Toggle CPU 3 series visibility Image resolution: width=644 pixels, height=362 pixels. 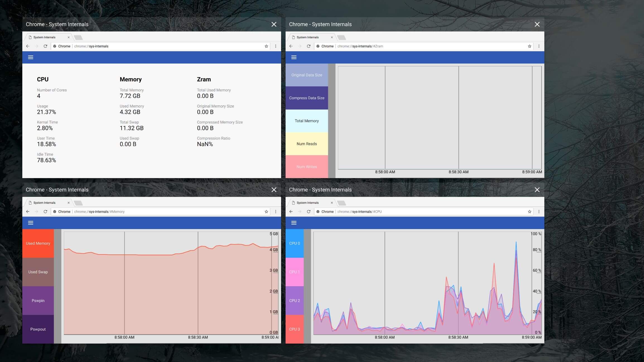click(x=295, y=329)
